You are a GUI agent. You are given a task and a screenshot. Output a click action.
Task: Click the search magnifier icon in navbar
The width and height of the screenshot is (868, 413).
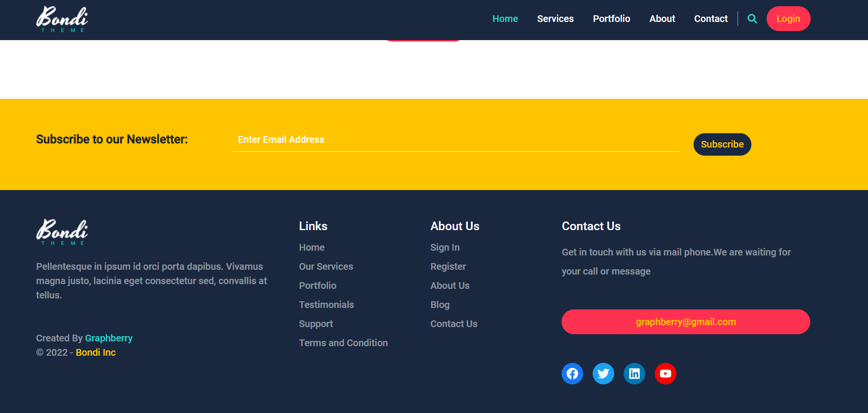pos(752,19)
